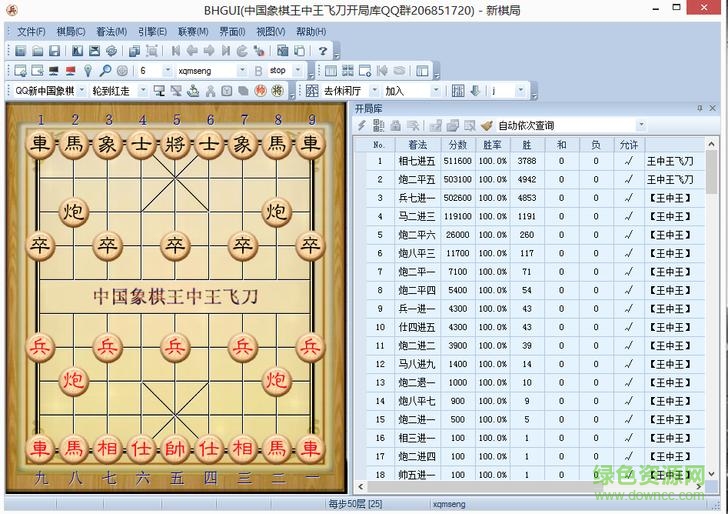Click the save floppy disk icon
The image size is (728, 514).
pos(54,51)
